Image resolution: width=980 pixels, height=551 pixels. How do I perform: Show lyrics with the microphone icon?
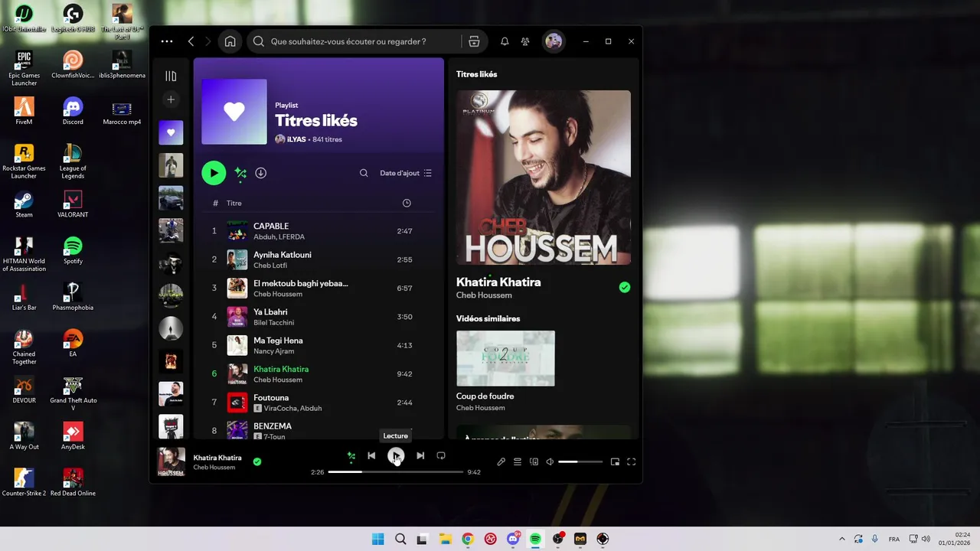coord(501,461)
